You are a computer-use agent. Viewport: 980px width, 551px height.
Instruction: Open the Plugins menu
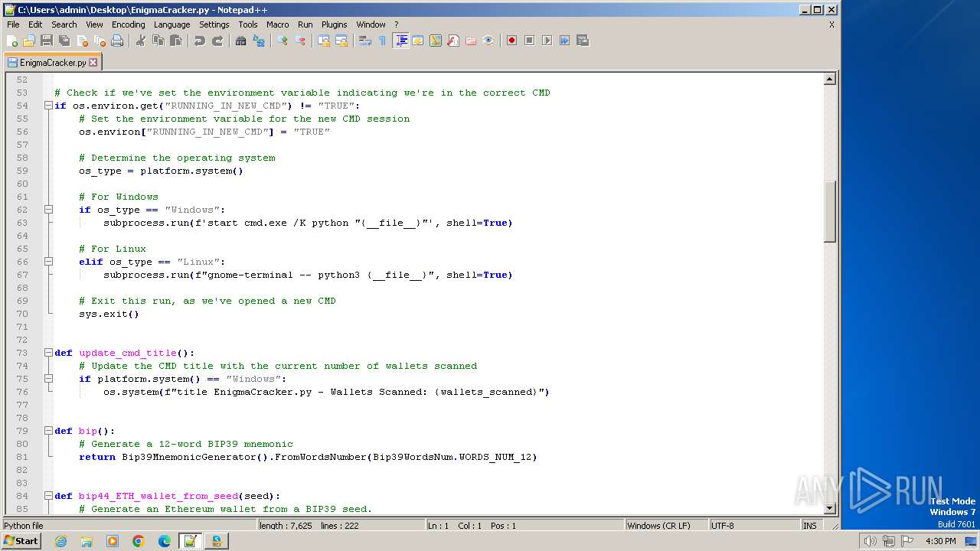click(x=334, y=24)
